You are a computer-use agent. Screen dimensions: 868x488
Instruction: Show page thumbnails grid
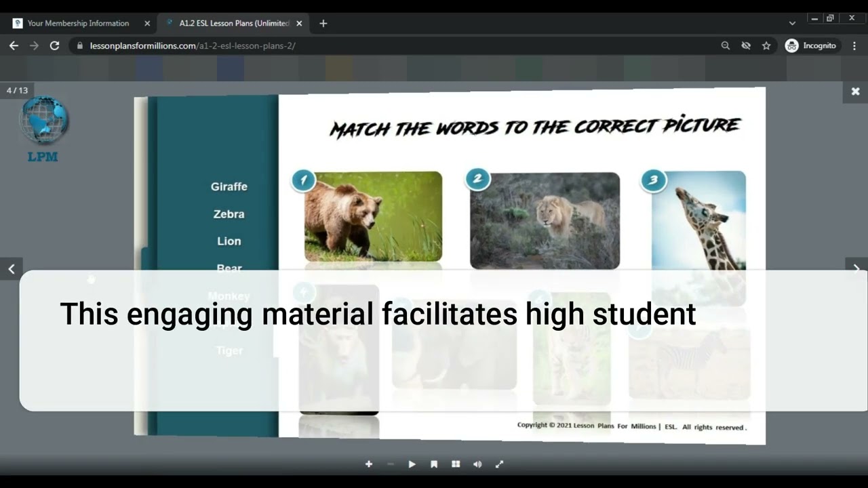point(456,464)
